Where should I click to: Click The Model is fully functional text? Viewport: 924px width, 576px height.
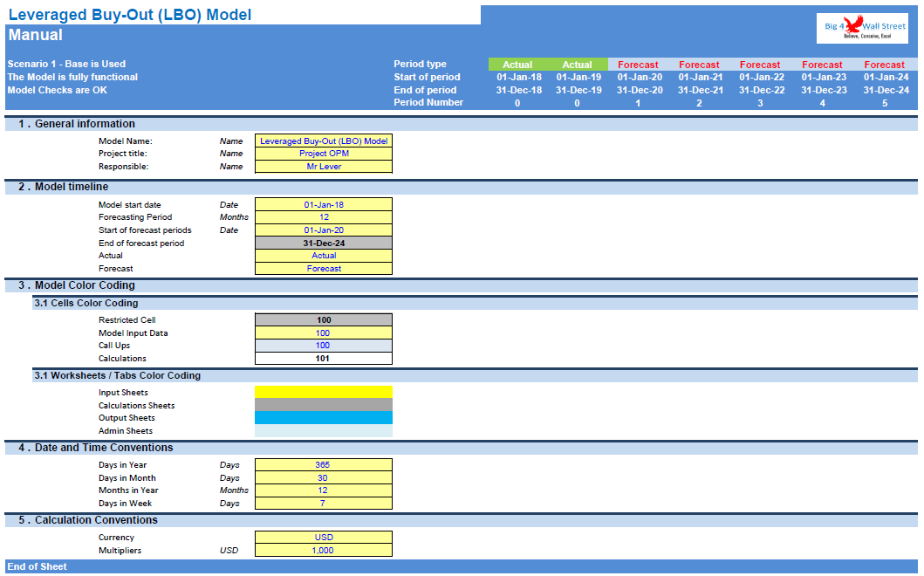click(72, 77)
